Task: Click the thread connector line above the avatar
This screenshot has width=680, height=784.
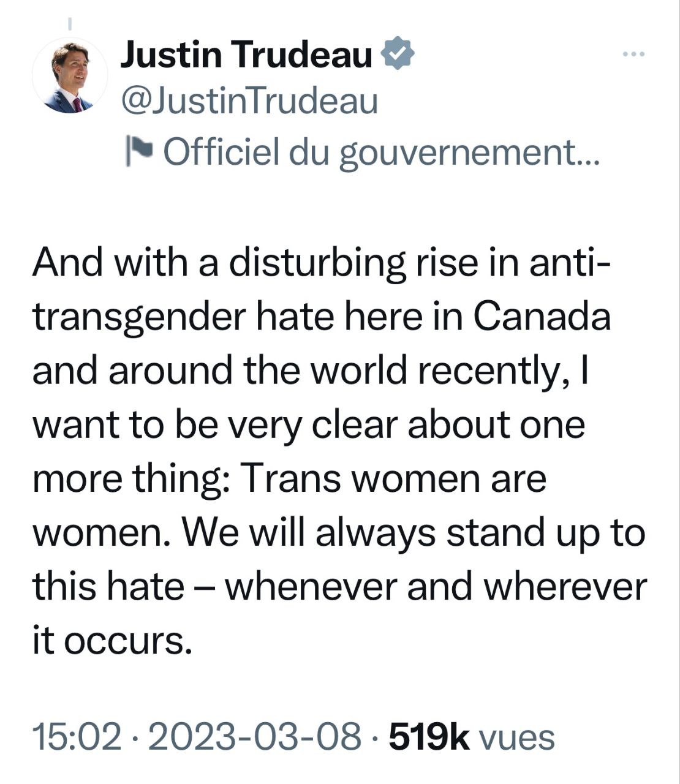Action: [69, 24]
